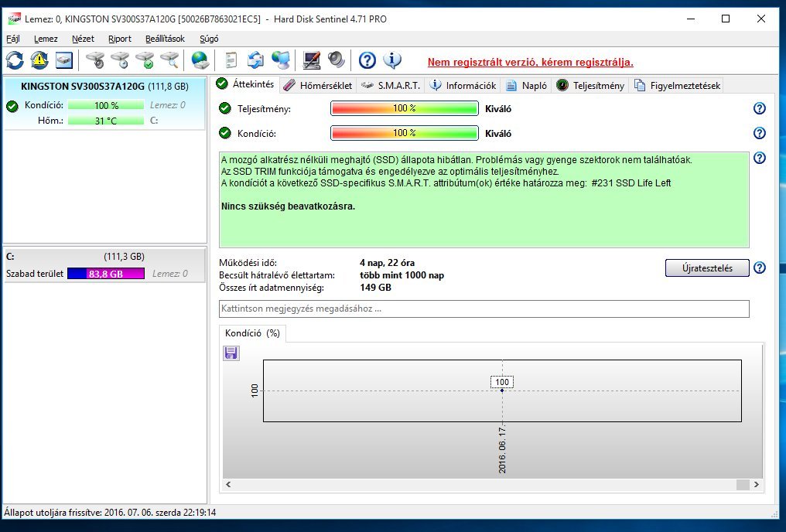Click the comment field Kattintson megjegyzés megadásához
The height and width of the screenshot is (532, 786).
(x=484, y=309)
